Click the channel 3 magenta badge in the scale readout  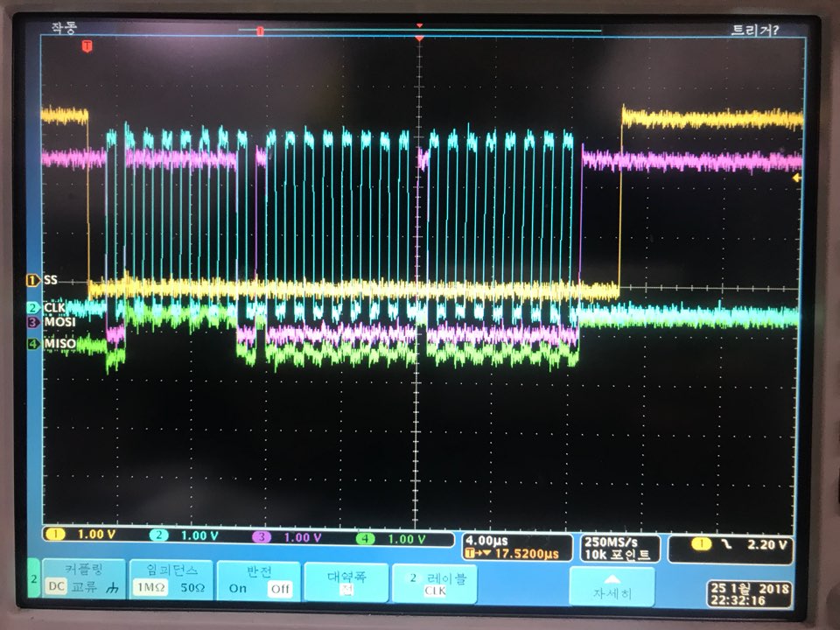262,536
